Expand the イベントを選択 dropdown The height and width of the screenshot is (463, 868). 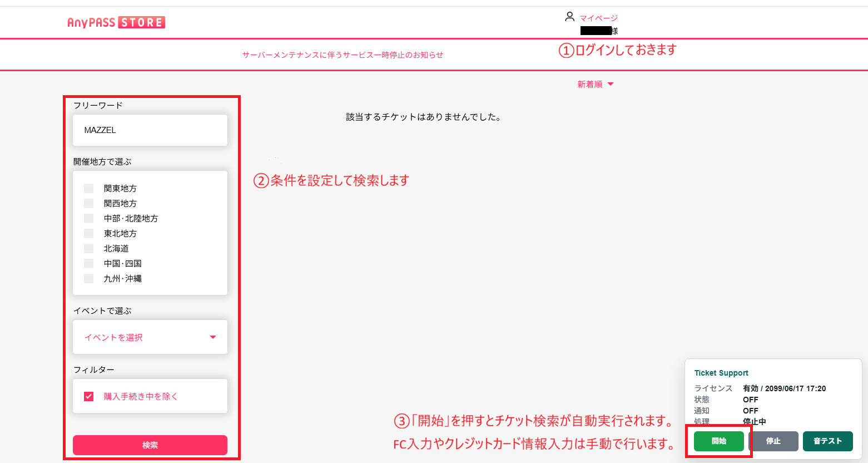[x=150, y=337]
